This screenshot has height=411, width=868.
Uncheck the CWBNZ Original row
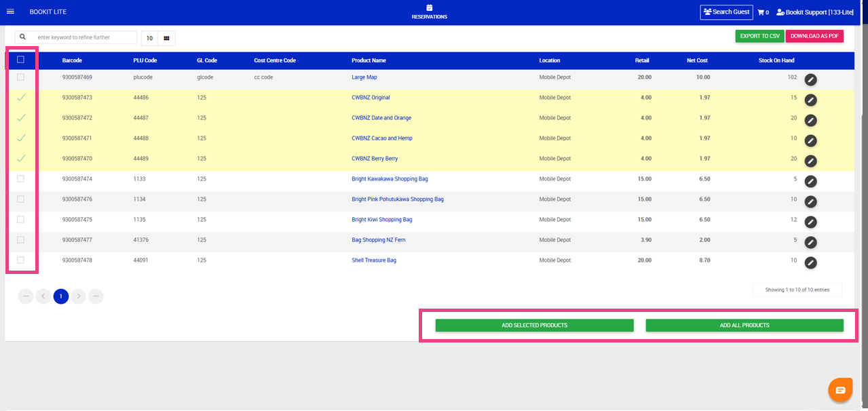[x=20, y=98]
